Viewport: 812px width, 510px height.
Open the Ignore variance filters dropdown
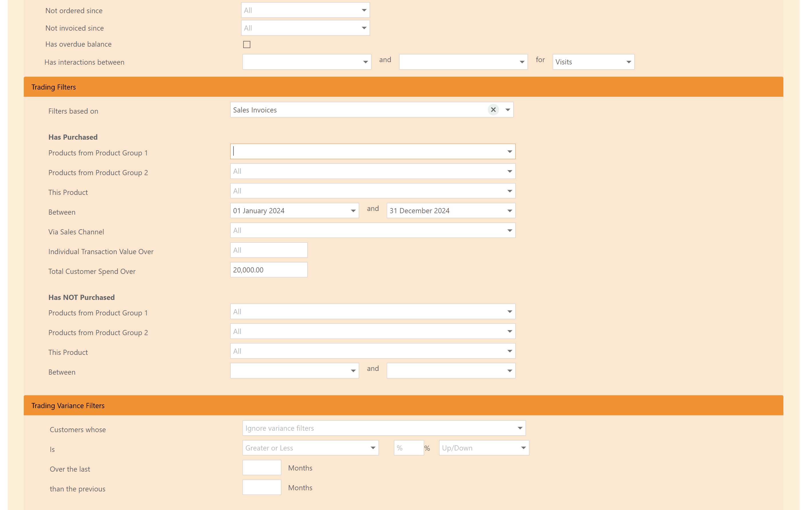(384, 428)
